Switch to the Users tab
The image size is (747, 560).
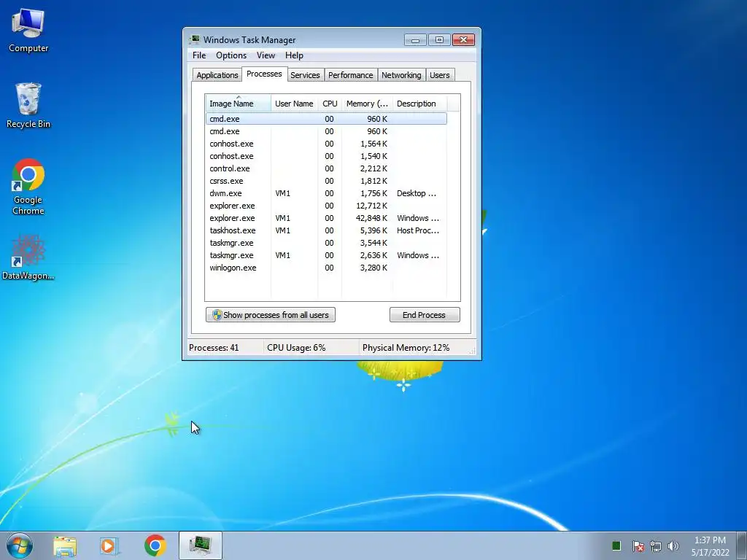tap(439, 75)
